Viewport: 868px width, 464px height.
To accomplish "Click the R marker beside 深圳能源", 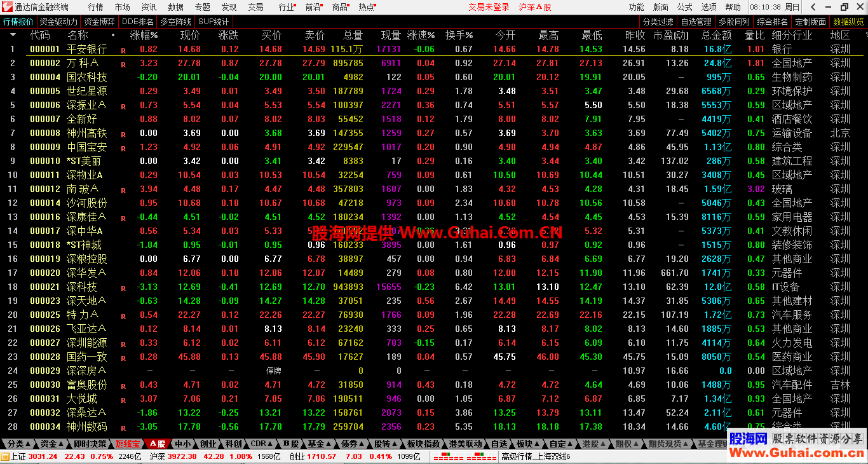I will point(123,344).
